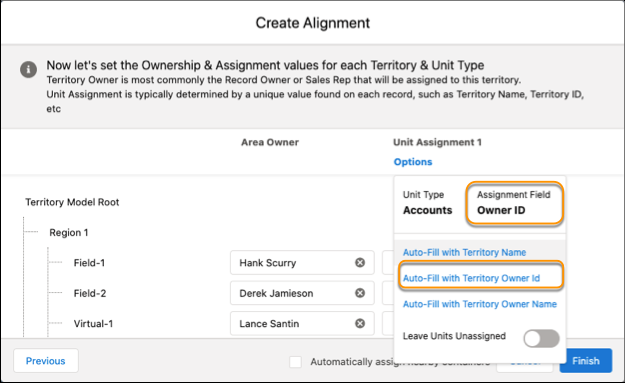Select the Field-2 territory row

(x=90, y=293)
